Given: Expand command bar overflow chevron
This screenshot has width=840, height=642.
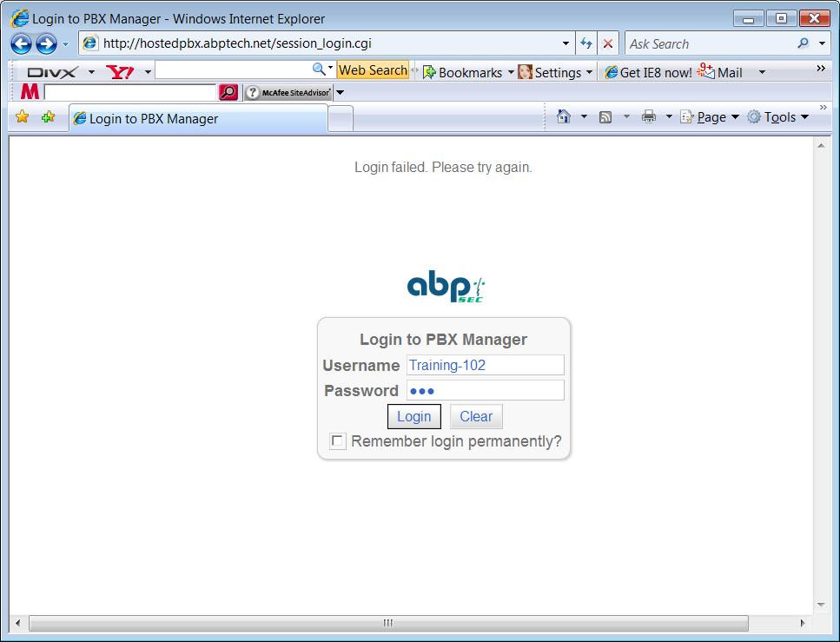Looking at the screenshot, I should click(x=823, y=108).
